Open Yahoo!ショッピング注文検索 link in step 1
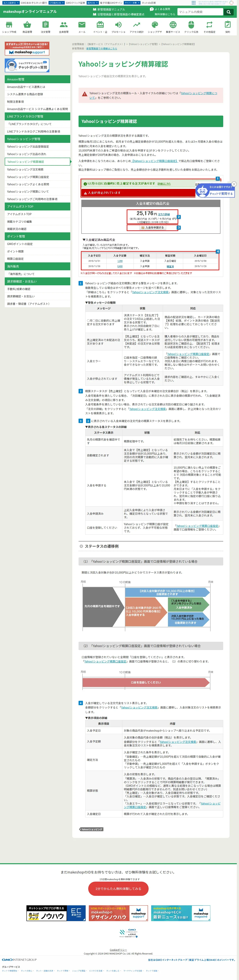This screenshot has width=239, height=980. [150, 292]
